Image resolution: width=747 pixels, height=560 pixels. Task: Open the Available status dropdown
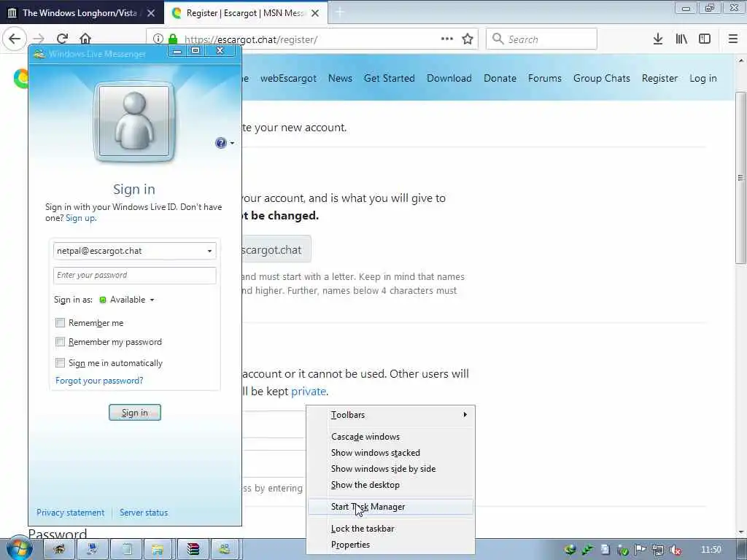[x=127, y=300]
